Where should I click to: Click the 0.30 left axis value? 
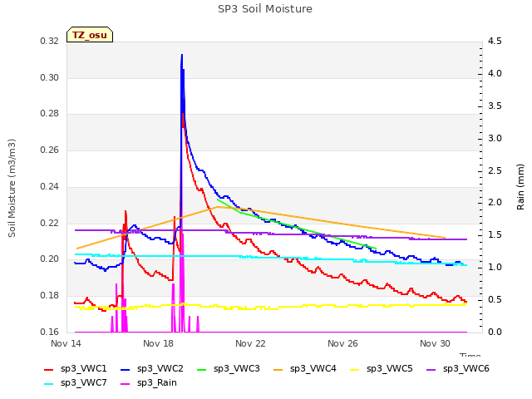(50, 77)
